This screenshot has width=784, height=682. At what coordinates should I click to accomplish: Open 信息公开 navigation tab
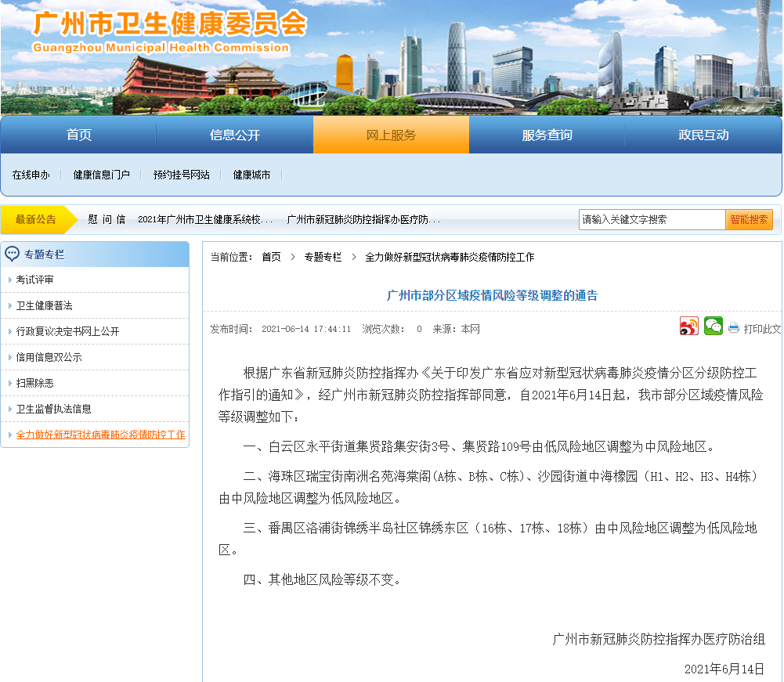coord(234,135)
